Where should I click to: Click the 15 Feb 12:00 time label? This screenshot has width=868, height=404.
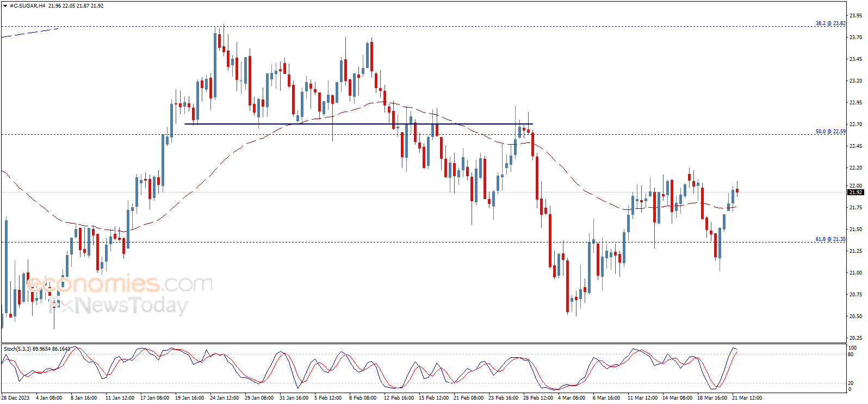coord(433,398)
